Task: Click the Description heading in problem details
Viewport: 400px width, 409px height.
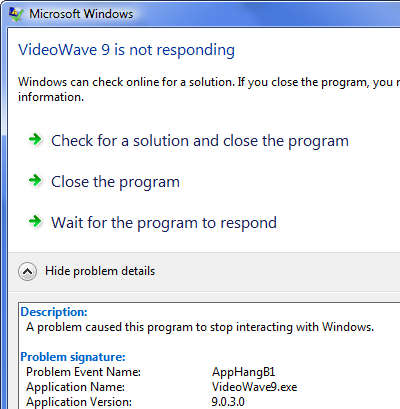Action: tap(54, 312)
